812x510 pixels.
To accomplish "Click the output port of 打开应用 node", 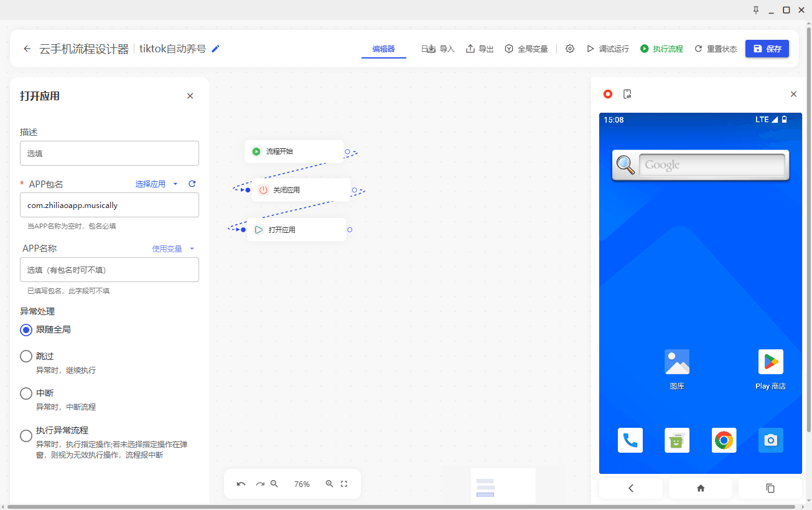I will 350,230.
